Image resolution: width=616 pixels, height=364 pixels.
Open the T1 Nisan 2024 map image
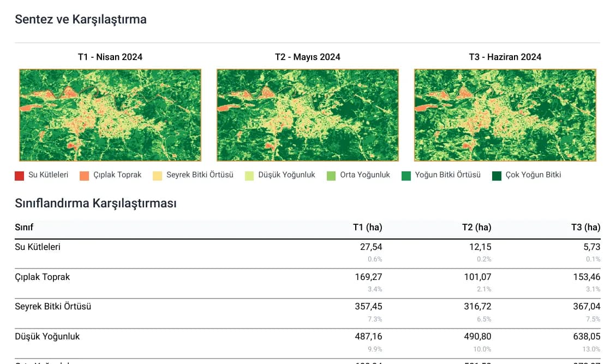(x=110, y=115)
